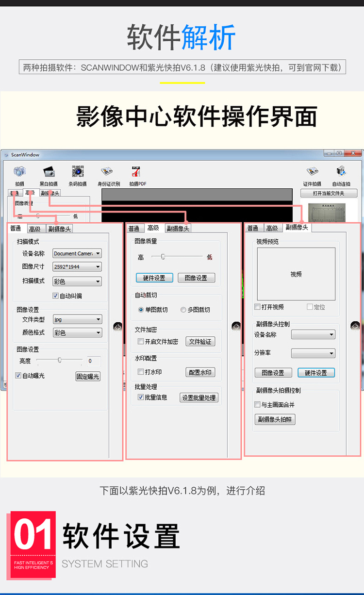This screenshot has width=364, height=595.
Task: Click the 图像质量 high-low slider
Action: [x=177, y=257]
